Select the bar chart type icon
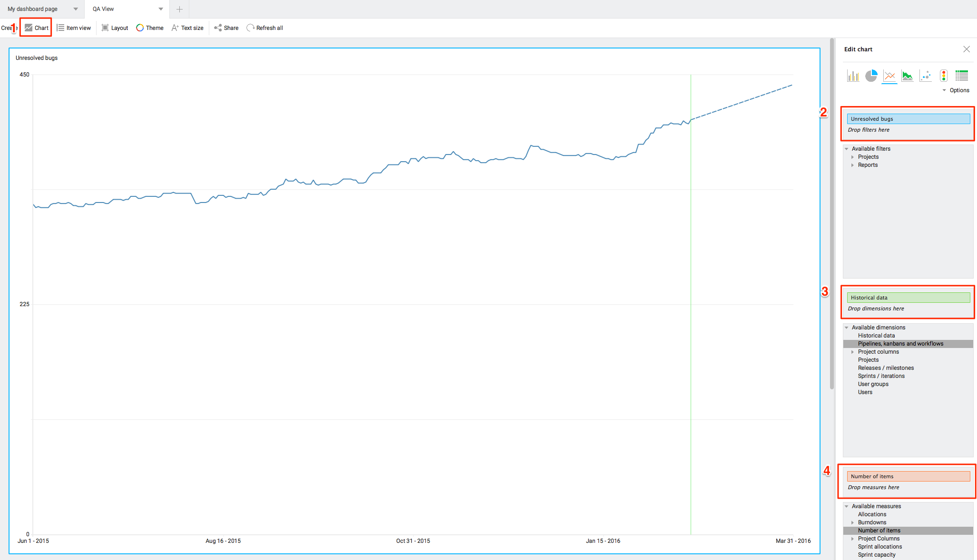This screenshot has height=560, width=977. 853,76
